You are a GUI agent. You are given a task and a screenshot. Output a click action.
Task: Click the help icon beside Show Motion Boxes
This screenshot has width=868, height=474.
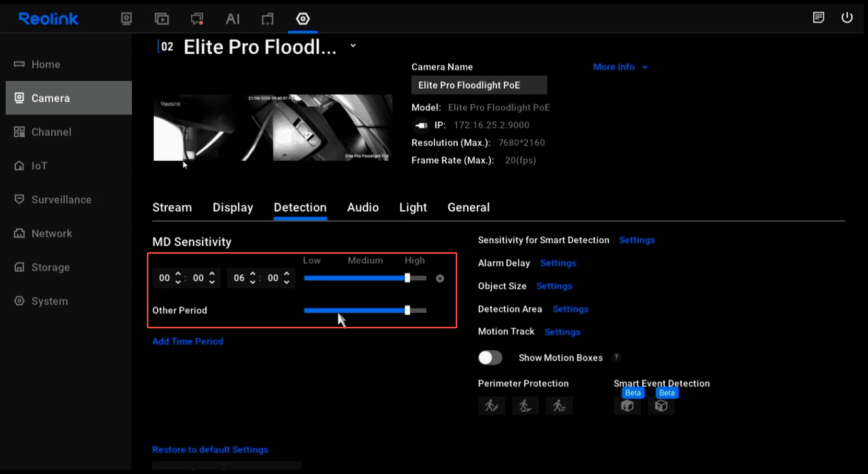point(617,357)
